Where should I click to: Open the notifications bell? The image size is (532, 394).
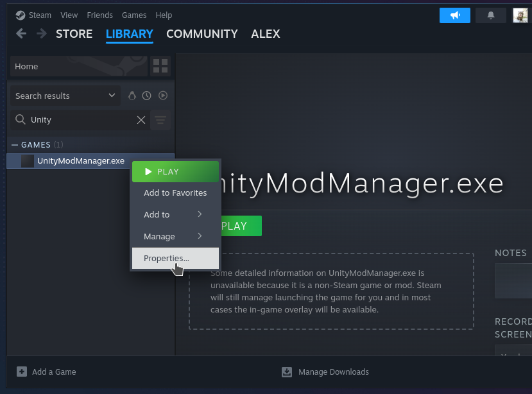point(490,15)
